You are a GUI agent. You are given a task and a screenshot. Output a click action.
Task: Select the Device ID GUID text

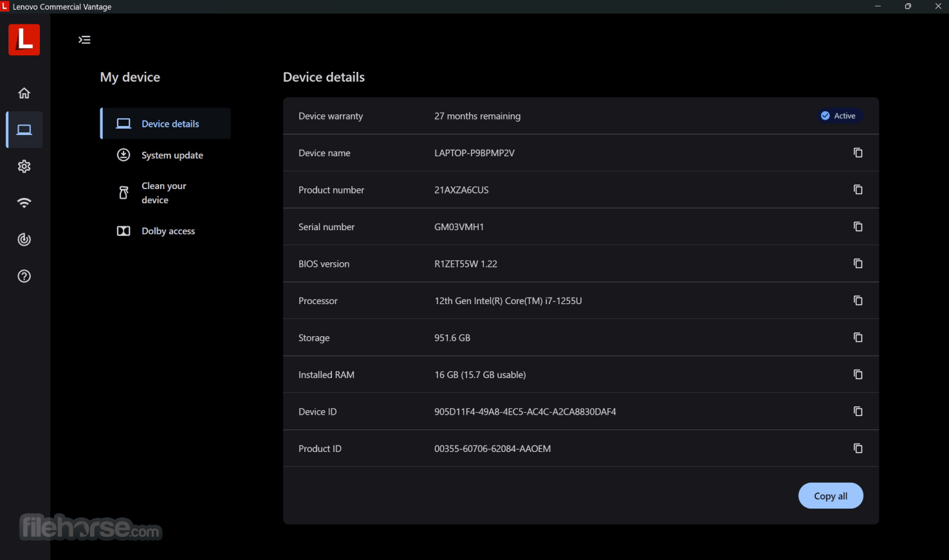click(525, 412)
